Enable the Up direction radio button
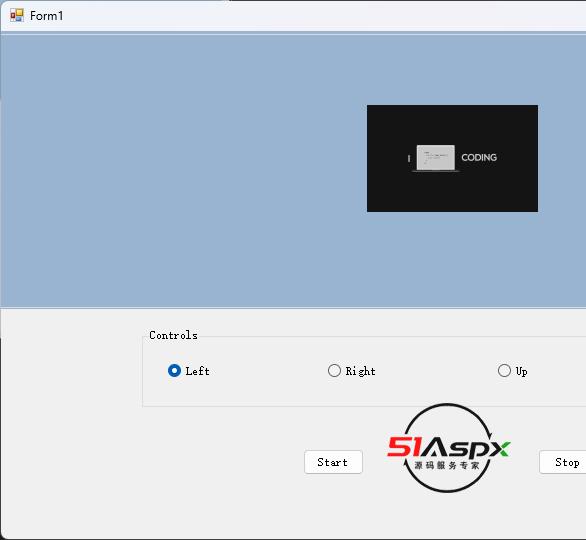Image resolution: width=586 pixels, height=540 pixels. click(504, 371)
